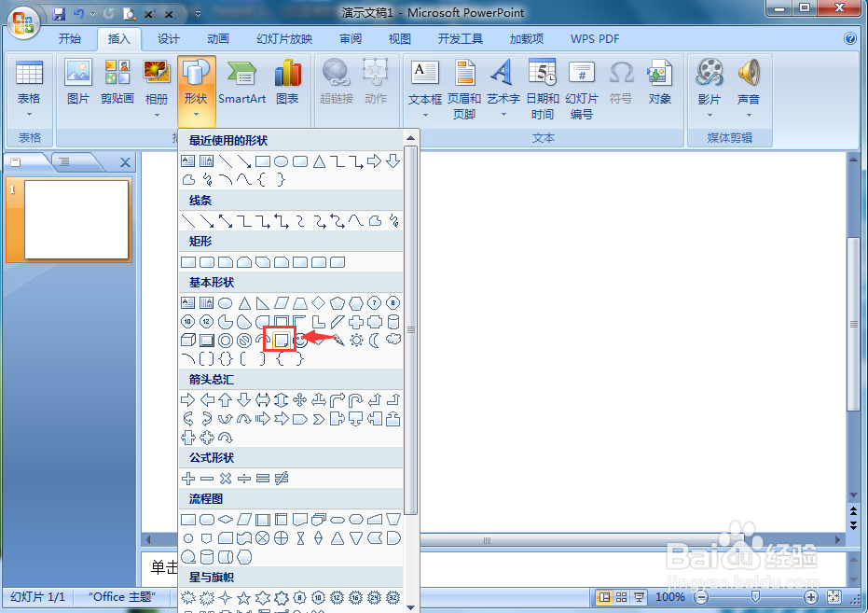Open the 艺术字 WordArt gallery
The width and height of the screenshot is (868, 613).
pyautogui.click(x=503, y=89)
